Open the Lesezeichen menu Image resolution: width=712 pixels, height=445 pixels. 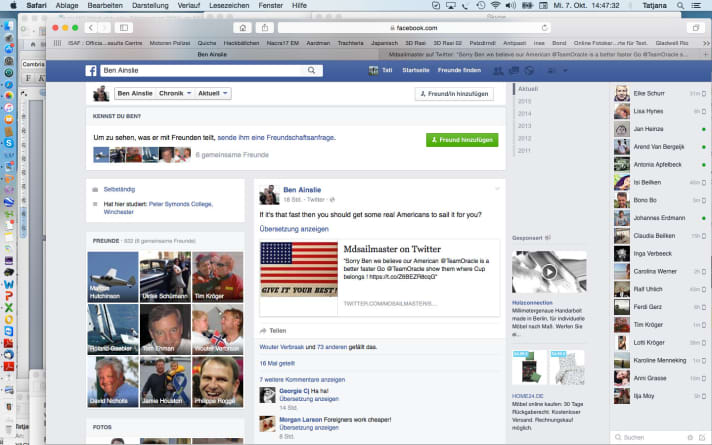pyautogui.click(x=229, y=5)
